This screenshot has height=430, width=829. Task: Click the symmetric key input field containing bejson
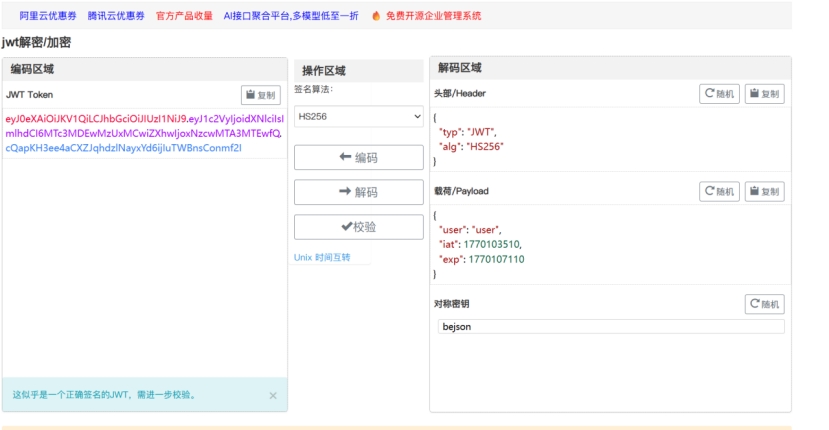pyautogui.click(x=611, y=327)
